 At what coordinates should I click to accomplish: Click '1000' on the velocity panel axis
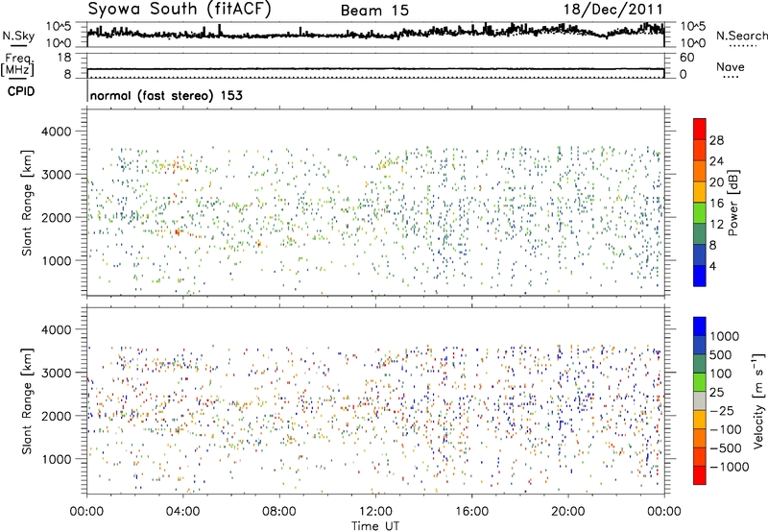pyautogui.click(x=57, y=459)
